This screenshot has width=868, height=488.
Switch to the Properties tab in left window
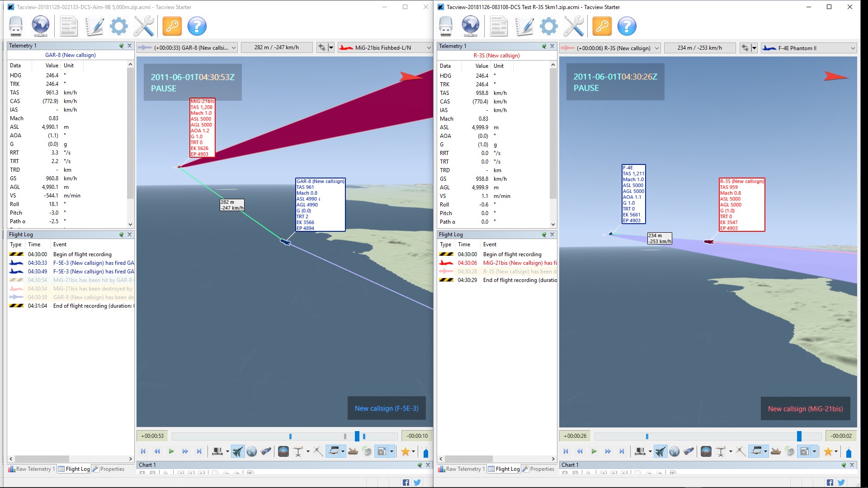pyautogui.click(x=108, y=469)
